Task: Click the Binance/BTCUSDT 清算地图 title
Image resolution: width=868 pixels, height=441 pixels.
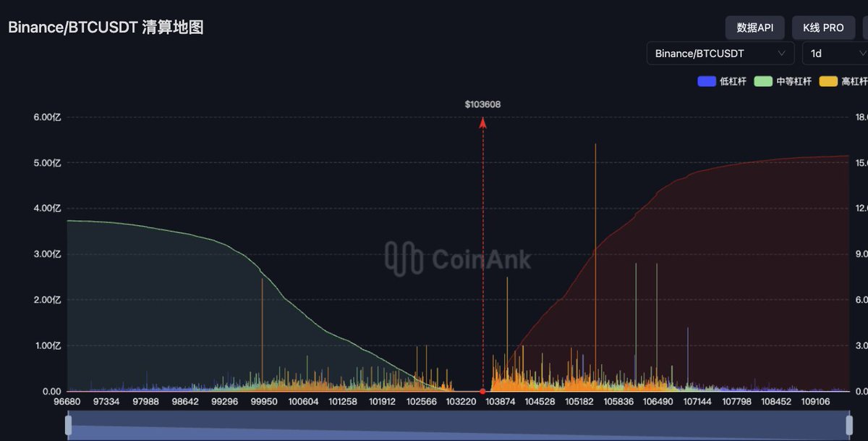Action: [106, 28]
